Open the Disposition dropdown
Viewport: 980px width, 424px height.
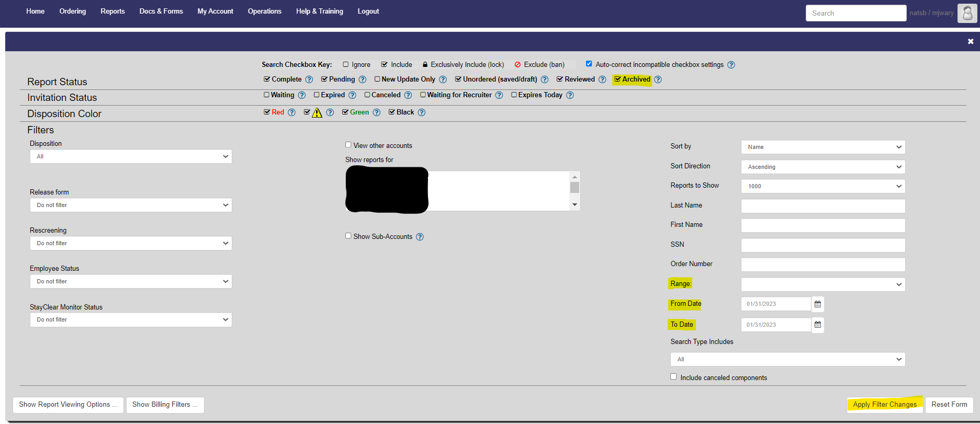pos(131,156)
